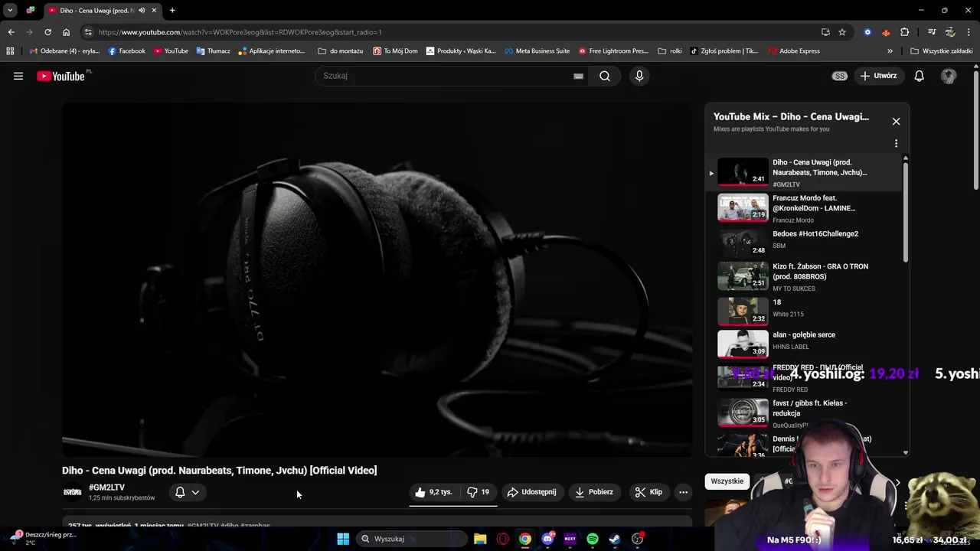Open the Facebook bookmark
Screen dimensions: 980x551
pyautogui.click(x=127, y=51)
